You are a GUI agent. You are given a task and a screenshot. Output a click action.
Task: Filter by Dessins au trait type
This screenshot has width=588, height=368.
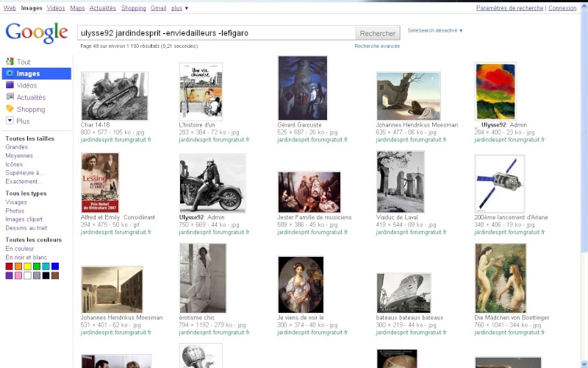coord(26,227)
